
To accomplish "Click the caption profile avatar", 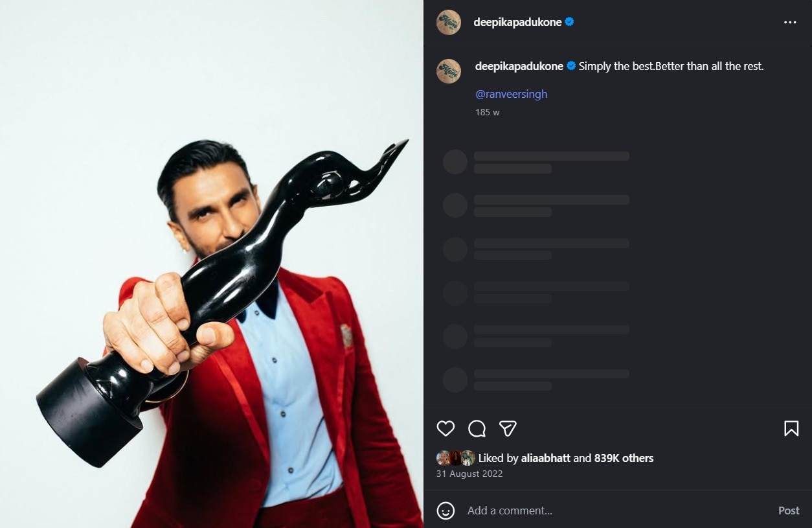I will [x=449, y=71].
